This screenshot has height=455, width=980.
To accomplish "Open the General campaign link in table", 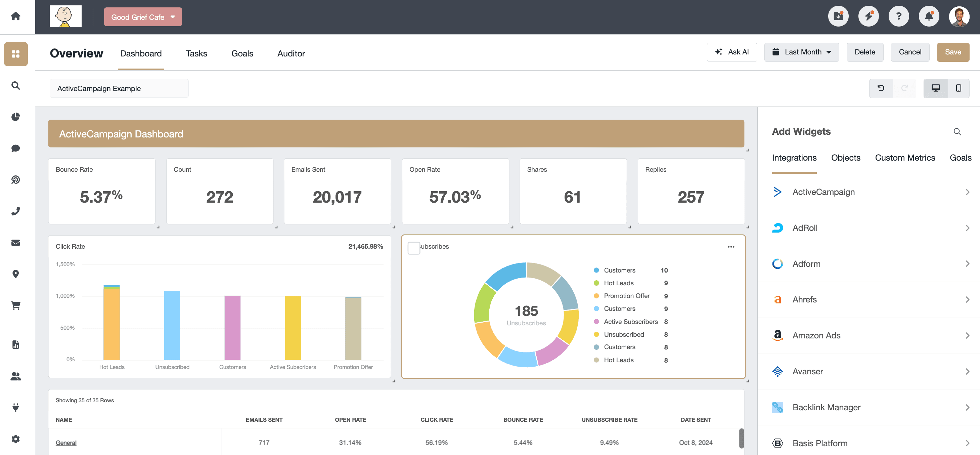I will (x=65, y=443).
